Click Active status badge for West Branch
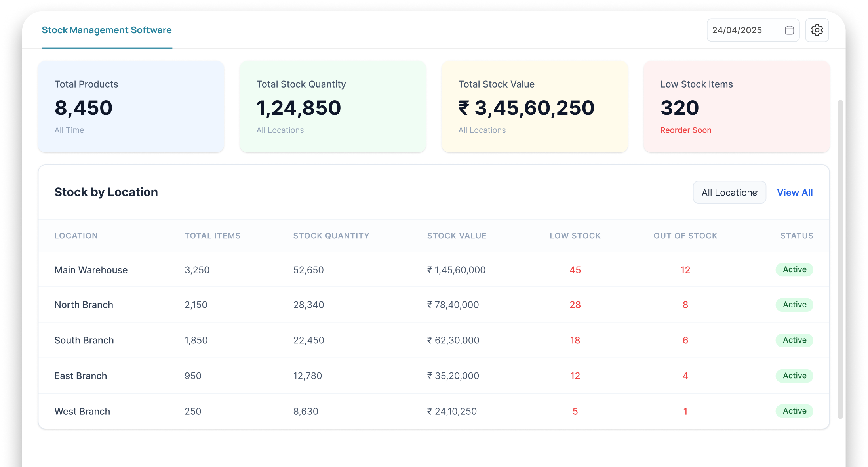 tap(794, 411)
